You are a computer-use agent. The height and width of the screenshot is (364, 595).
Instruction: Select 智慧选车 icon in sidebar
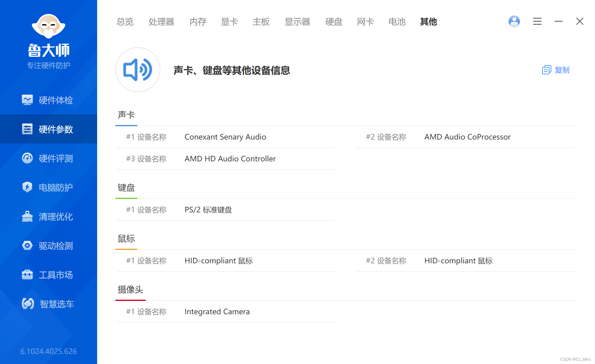[28, 304]
